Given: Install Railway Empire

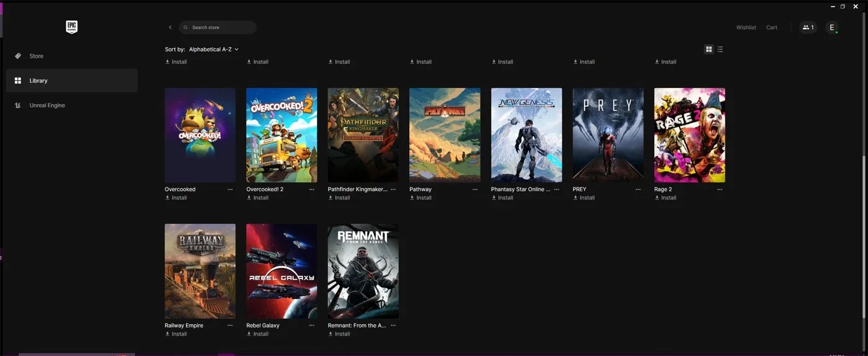Looking at the screenshot, I should coord(176,334).
